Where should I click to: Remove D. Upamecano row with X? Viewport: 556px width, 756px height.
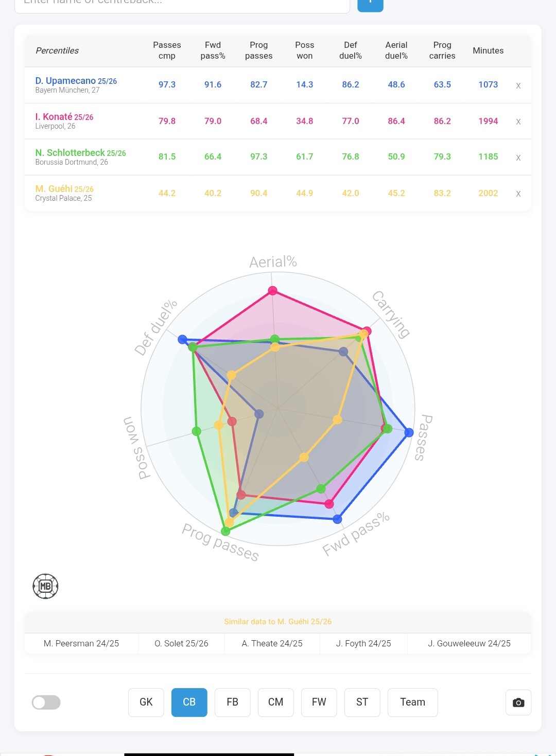pos(518,85)
